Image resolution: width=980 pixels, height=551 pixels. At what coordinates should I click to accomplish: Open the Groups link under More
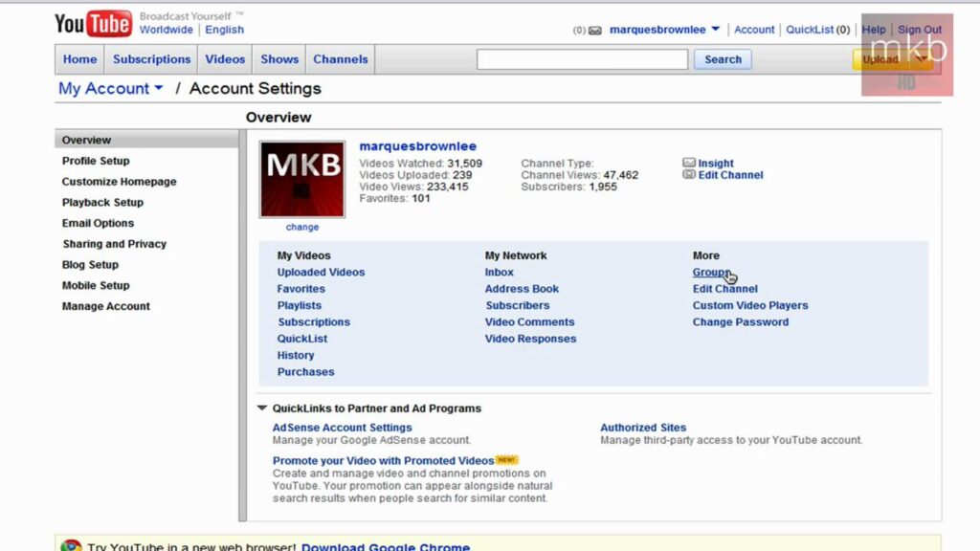[711, 272]
